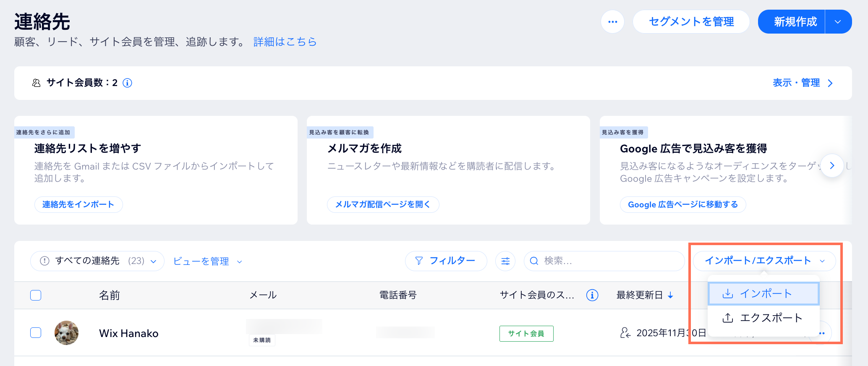Collapse the インポート/エクスポート dropdown
The image size is (868, 366).
[764, 261]
